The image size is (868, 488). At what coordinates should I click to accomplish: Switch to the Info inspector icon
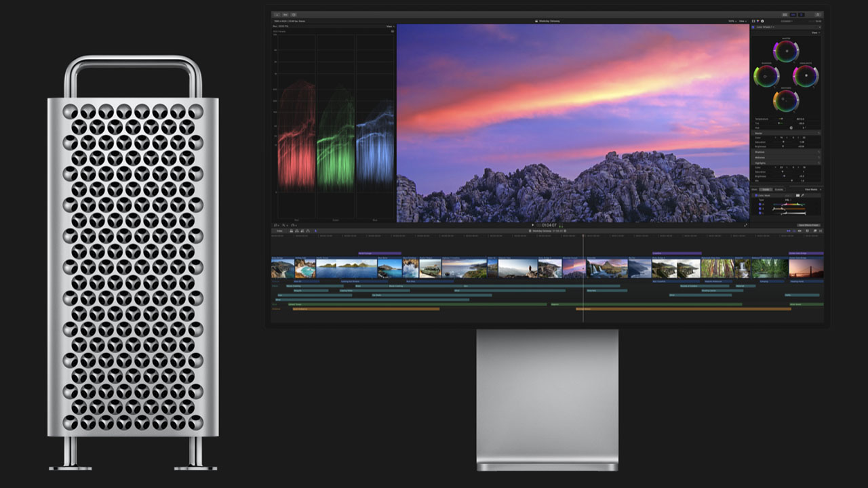pyautogui.click(x=762, y=21)
